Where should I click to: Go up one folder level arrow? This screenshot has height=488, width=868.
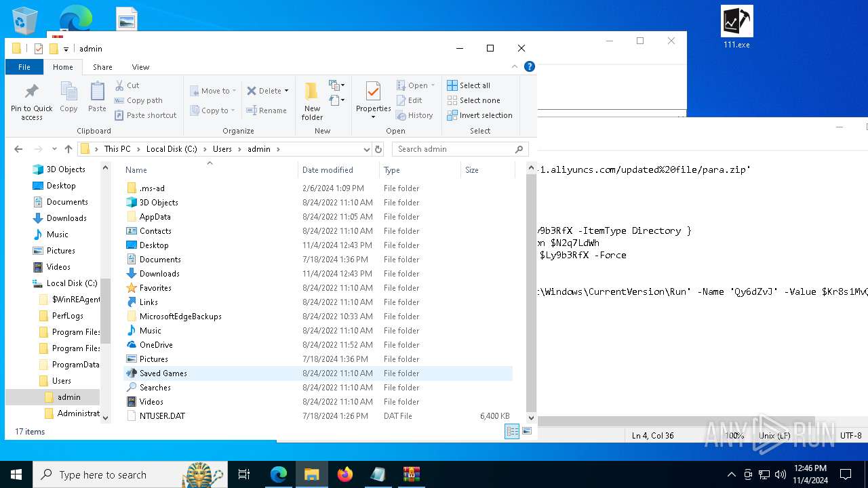[68, 149]
